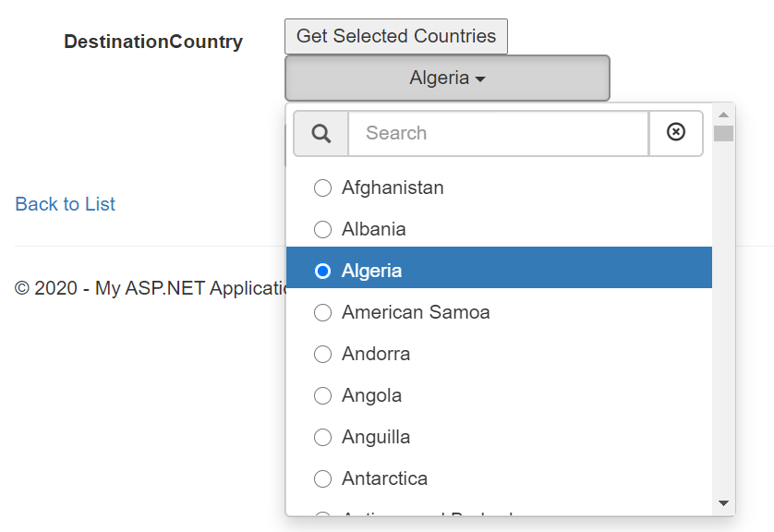Select the Andorra radio button
This screenshot has width=774, height=532.
[322, 354]
